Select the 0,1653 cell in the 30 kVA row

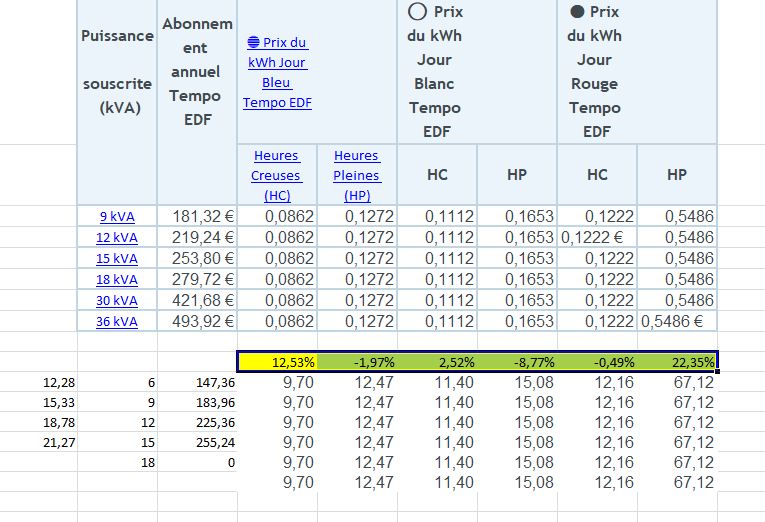[x=517, y=300]
